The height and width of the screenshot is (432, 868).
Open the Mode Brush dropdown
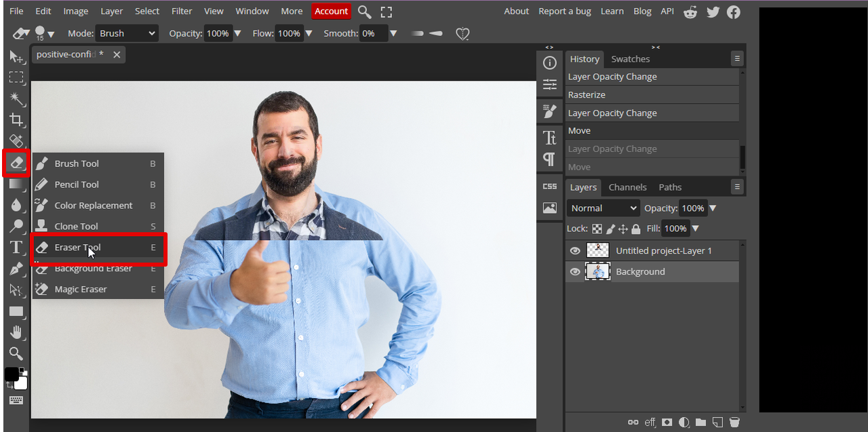point(127,33)
